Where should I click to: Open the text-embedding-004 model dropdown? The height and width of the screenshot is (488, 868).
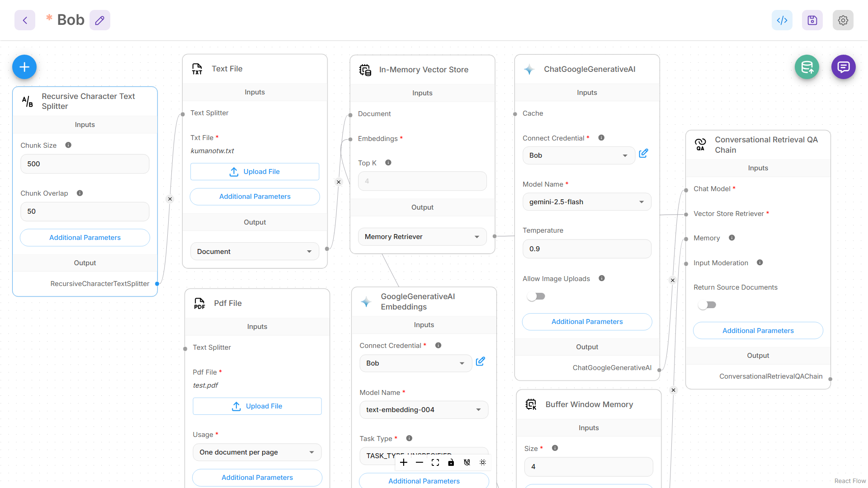(424, 410)
